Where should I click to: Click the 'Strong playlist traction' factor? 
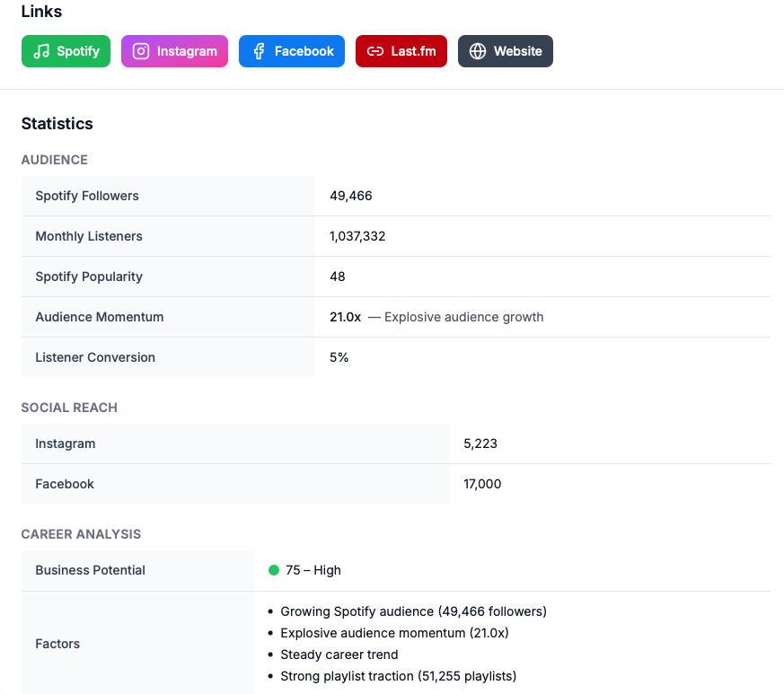pyautogui.click(x=399, y=676)
